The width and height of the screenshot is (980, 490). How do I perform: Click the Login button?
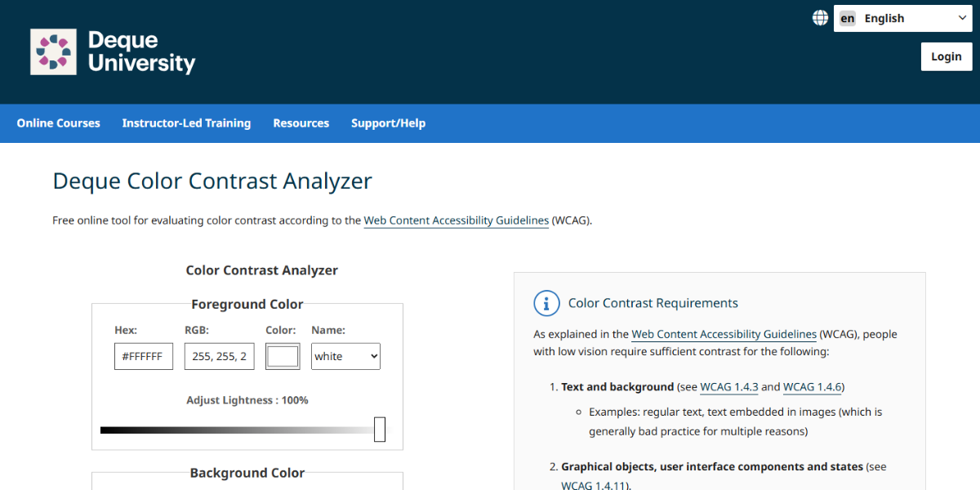point(946,56)
